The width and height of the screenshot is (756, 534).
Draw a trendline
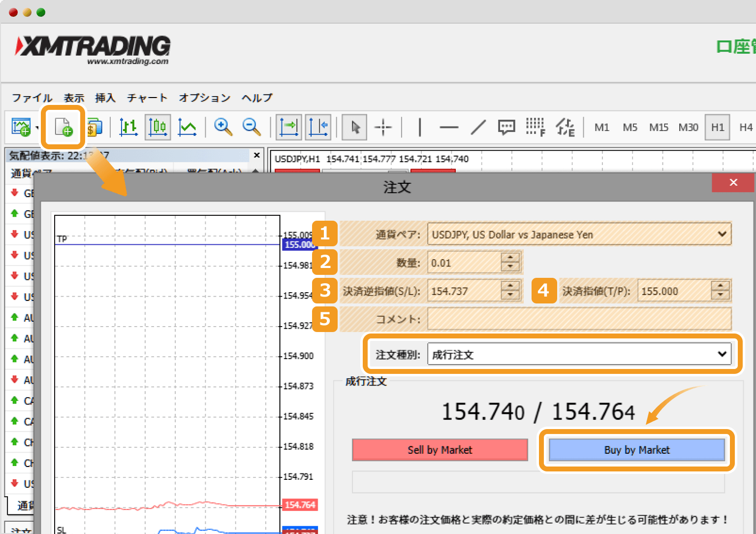tap(478, 127)
